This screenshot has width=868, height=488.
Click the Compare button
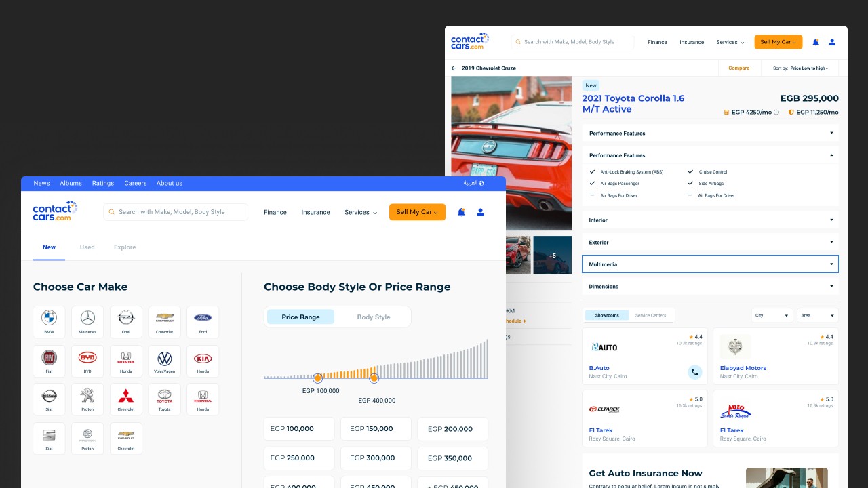739,68
